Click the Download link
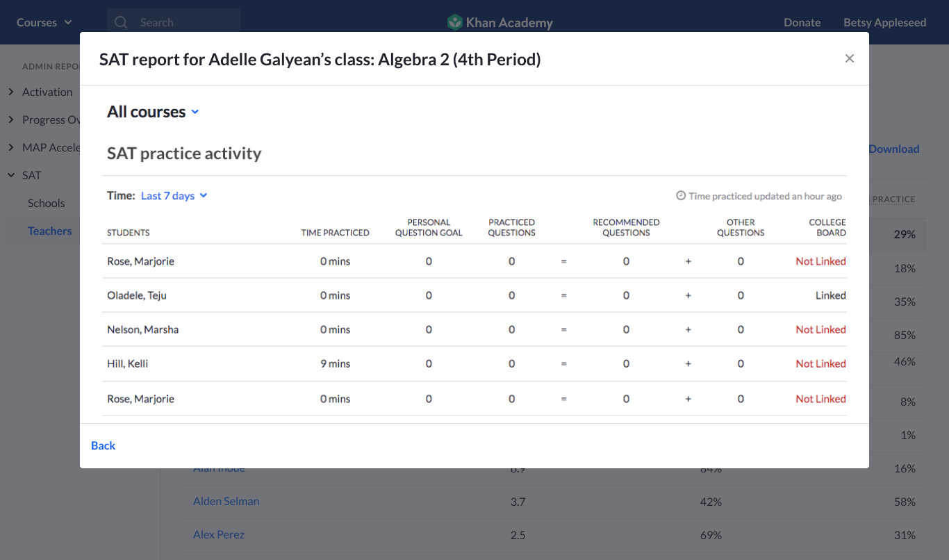949x560 pixels. (893, 149)
